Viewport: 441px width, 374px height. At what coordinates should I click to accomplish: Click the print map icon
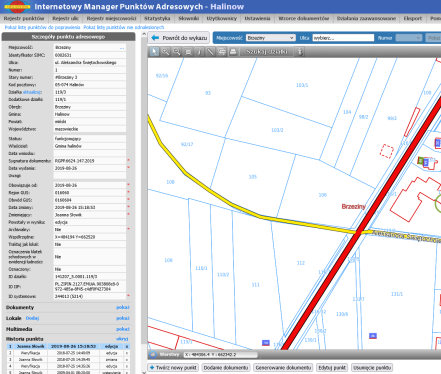pyautogui.click(x=233, y=52)
